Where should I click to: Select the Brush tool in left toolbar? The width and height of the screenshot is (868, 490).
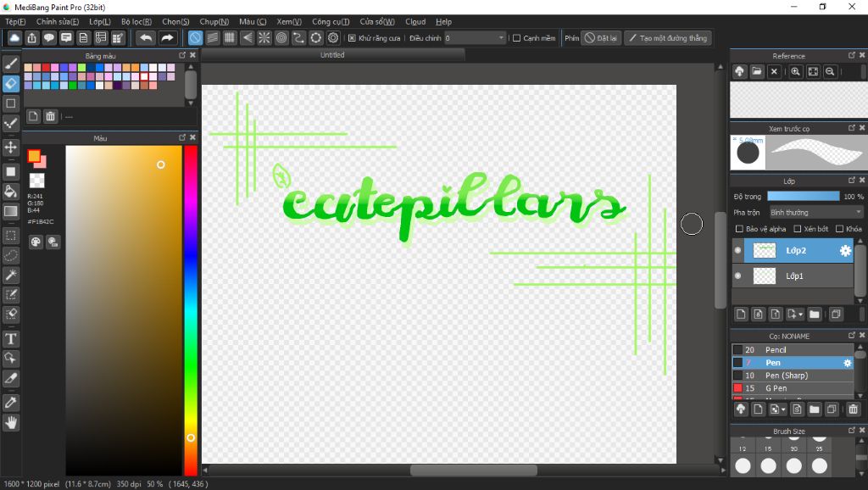10,63
